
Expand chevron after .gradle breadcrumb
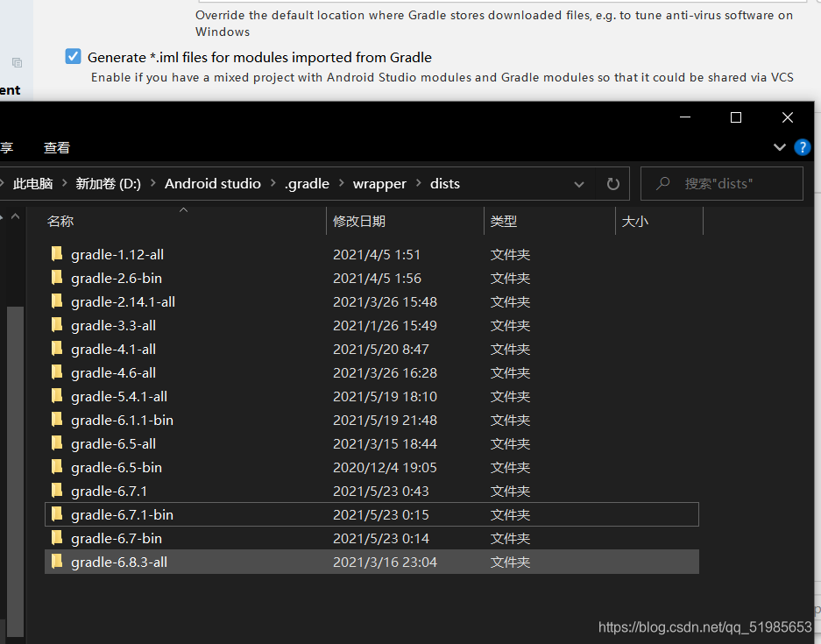click(342, 183)
